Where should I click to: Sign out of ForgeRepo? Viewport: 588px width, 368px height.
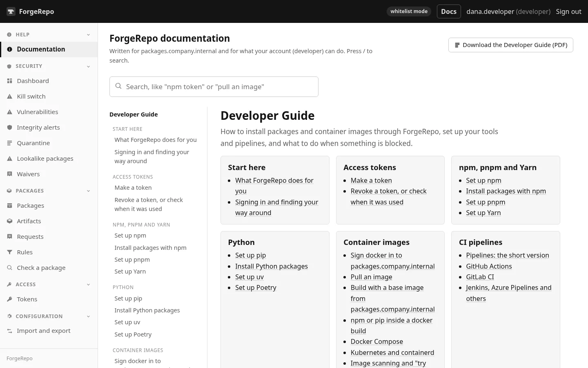(568, 11)
